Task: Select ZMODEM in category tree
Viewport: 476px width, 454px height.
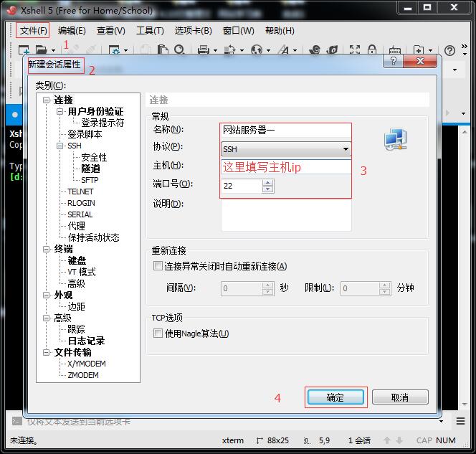Action: click(x=83, y=375)
